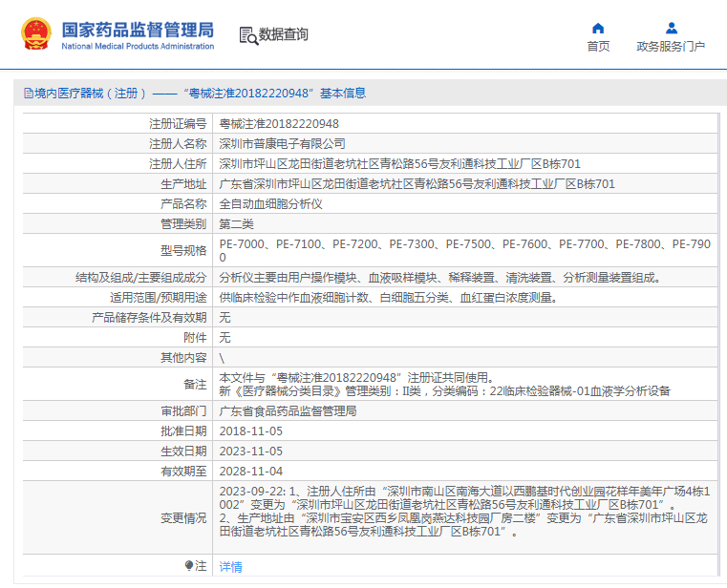Click the 数据查询 label
727x588 pixels.
[284, 34]
